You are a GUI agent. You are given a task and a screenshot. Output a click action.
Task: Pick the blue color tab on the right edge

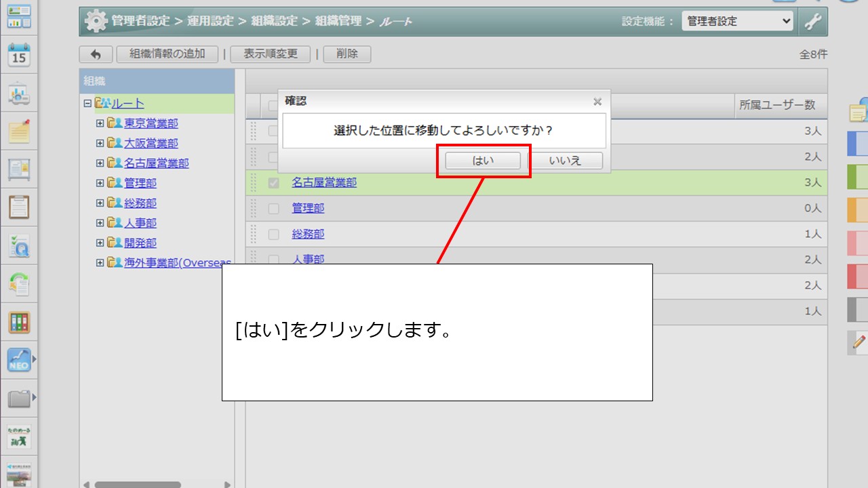[x=858, y=144]
